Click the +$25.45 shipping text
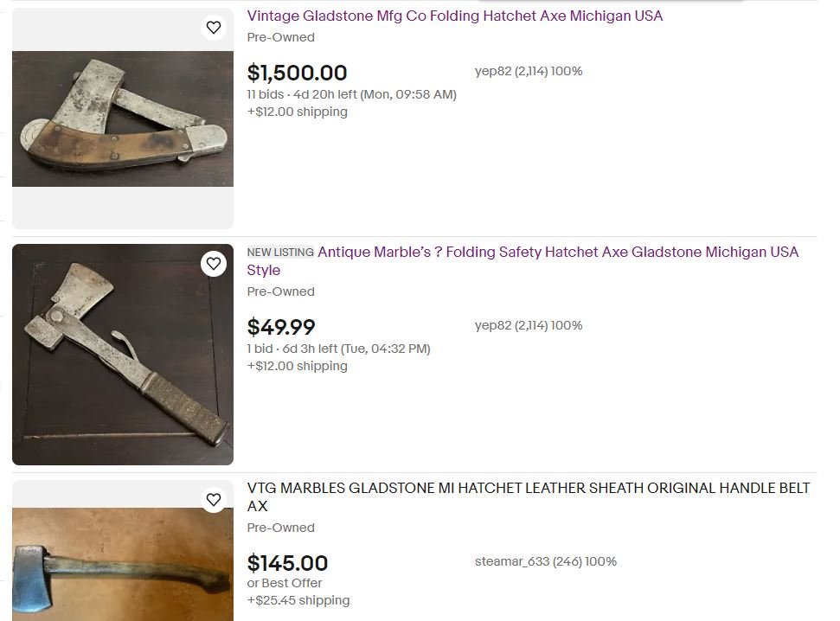The width and height of the screenshot is (840, 621). click(298, 600)
